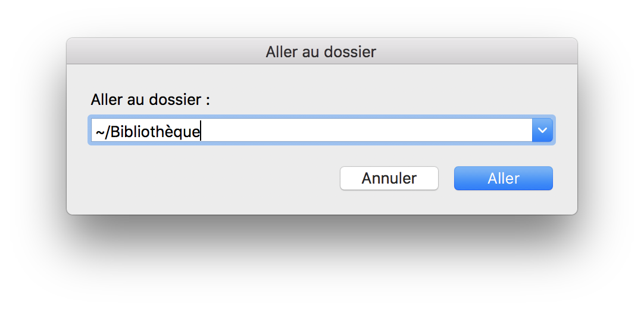Image resolution: width=644 pixels, height=310 pixels.
Task: Expand the path combo box arrow
Action: [542, 130]
